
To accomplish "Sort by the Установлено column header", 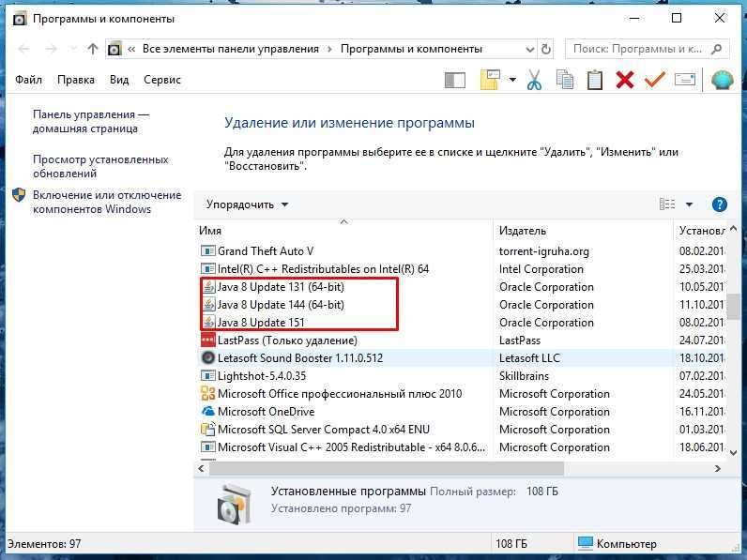I will (701, 231).
